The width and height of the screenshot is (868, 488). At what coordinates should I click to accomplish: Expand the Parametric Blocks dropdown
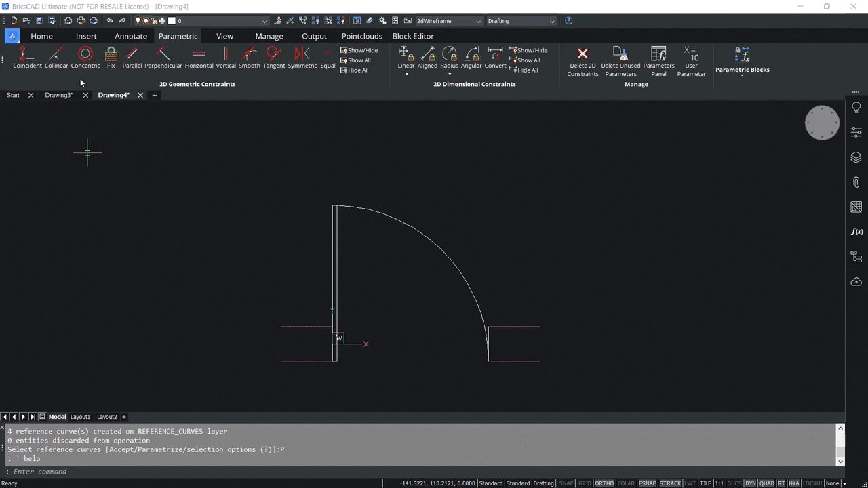pos(743,75)
